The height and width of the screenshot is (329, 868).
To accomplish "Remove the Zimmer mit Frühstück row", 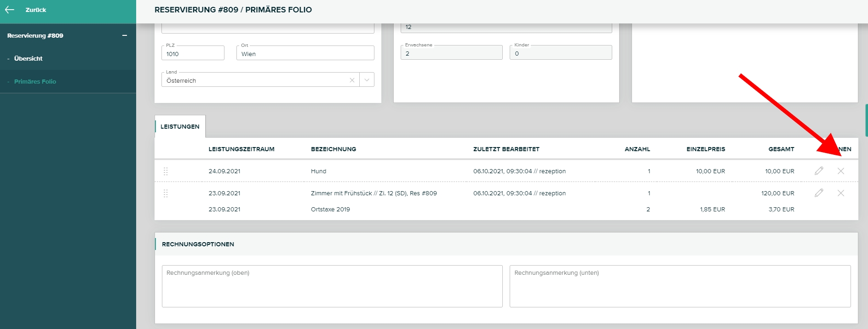I will click(840, 193).
